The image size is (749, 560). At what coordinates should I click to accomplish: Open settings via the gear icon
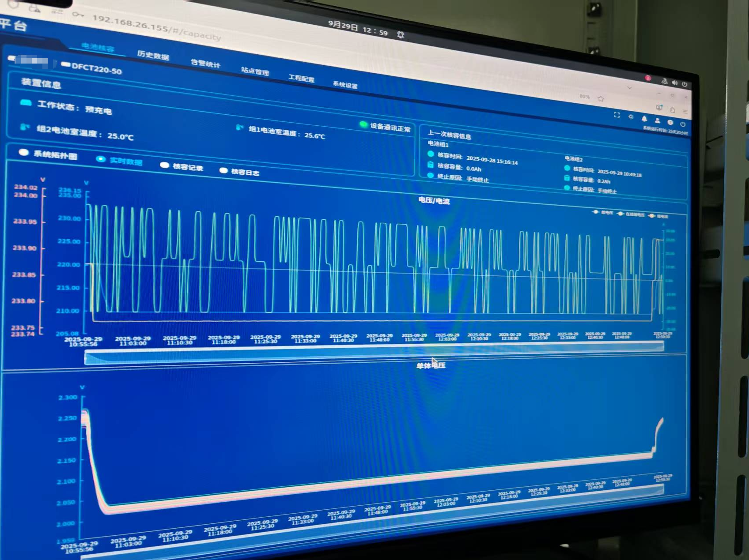pyautogui.click(x=631, y=117)
